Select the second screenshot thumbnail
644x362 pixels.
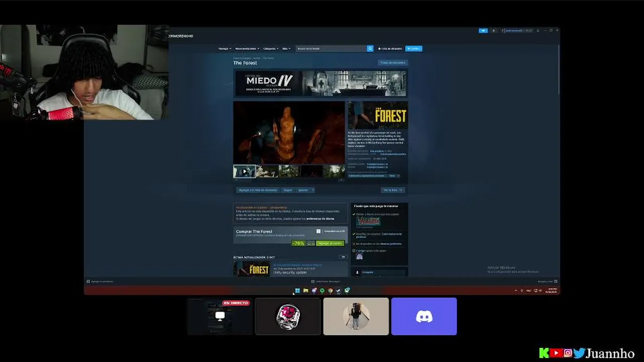coord(268,171)
